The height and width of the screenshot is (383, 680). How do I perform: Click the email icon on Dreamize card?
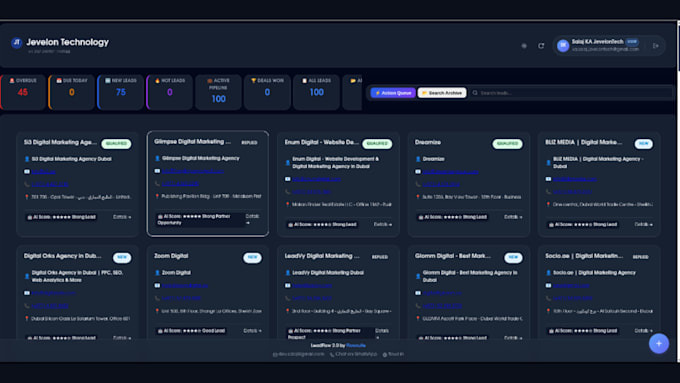point(418,172)
